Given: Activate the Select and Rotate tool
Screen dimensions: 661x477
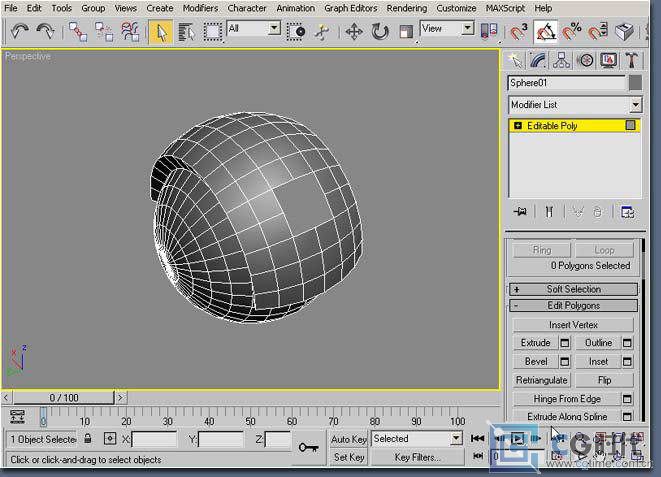Looking at the screenshot, I should (380, 32).
